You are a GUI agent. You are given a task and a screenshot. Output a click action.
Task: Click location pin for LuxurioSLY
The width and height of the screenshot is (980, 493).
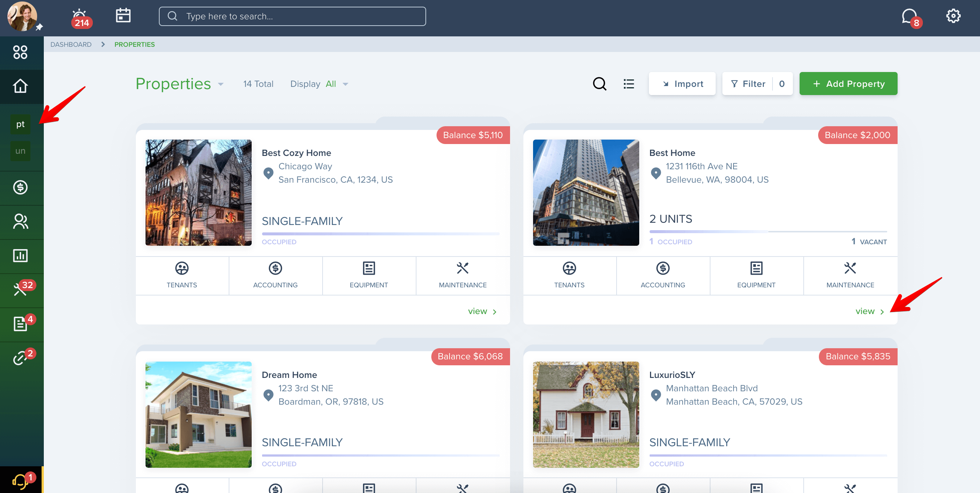[x=656, y=395]
